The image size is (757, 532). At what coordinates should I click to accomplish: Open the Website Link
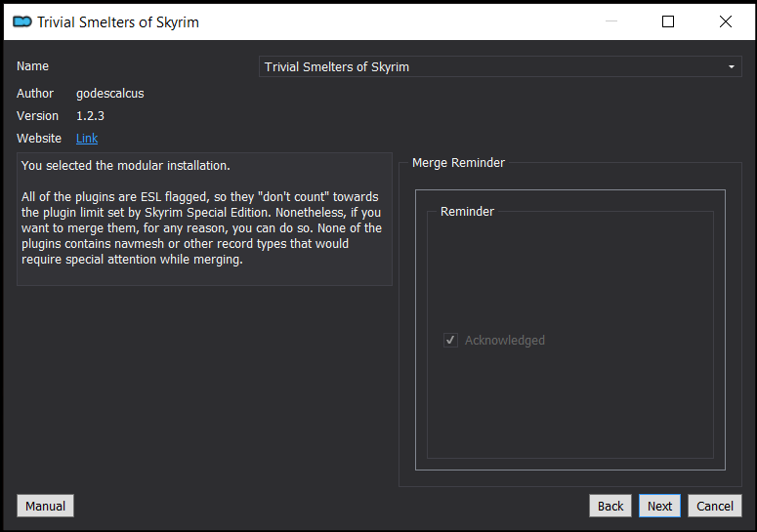87,139
